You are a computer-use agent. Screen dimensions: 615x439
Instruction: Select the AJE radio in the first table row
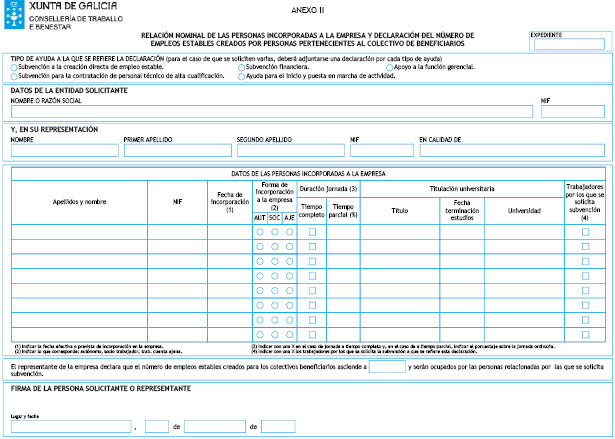coord(289,232)
